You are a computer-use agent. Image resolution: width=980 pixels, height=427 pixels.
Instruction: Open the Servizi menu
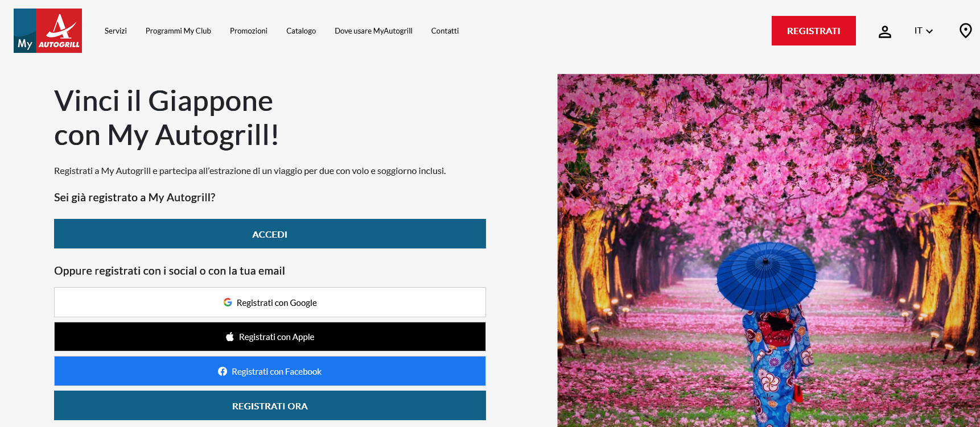tap(116, 31)
